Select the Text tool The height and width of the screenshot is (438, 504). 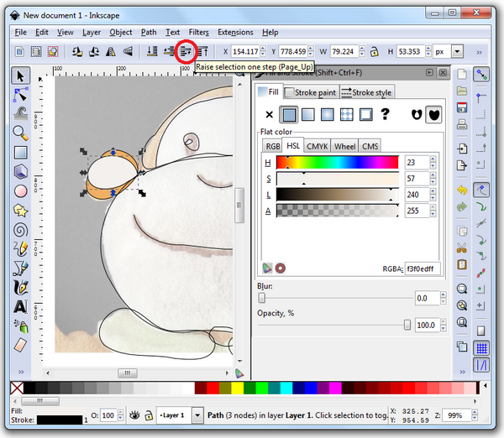pyautogui.click(x=20, y=306)
